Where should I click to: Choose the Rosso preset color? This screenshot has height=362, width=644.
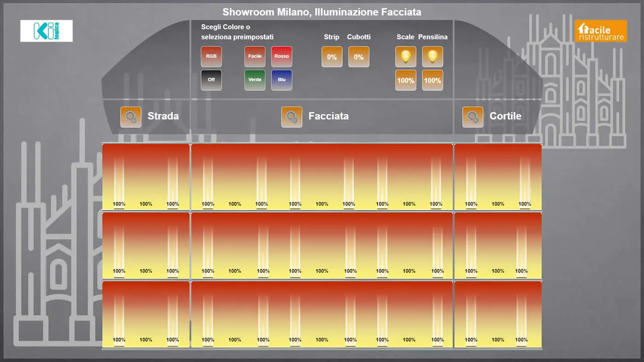[x=282, y=57]
